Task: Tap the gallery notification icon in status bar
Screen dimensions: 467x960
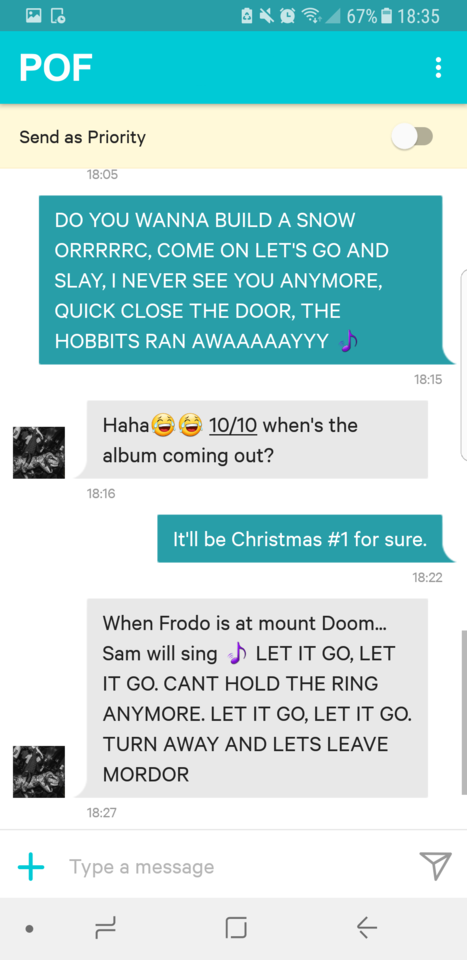Action: click(33, 15)
